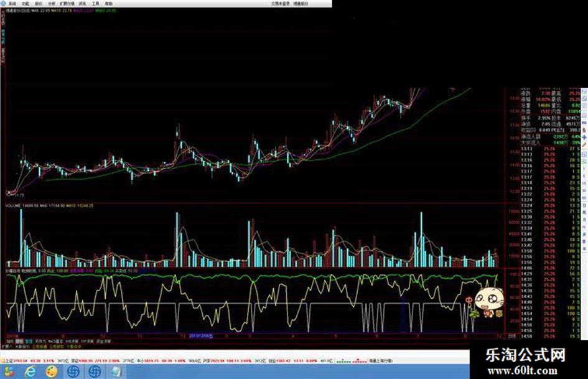This screenshot has width=588, height=379.
Task: Open the Windows Start button
Action: click(x=9, y=372)
